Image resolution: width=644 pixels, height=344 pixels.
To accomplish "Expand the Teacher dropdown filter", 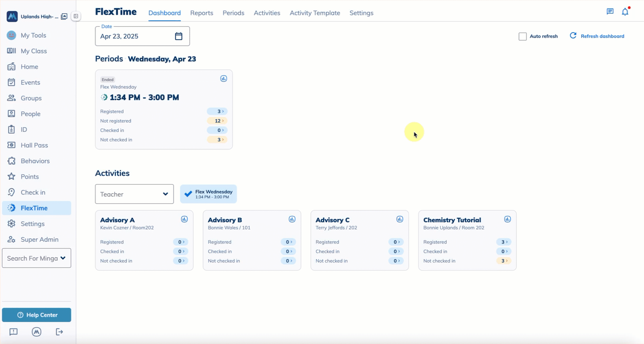I will coord(134,194).
